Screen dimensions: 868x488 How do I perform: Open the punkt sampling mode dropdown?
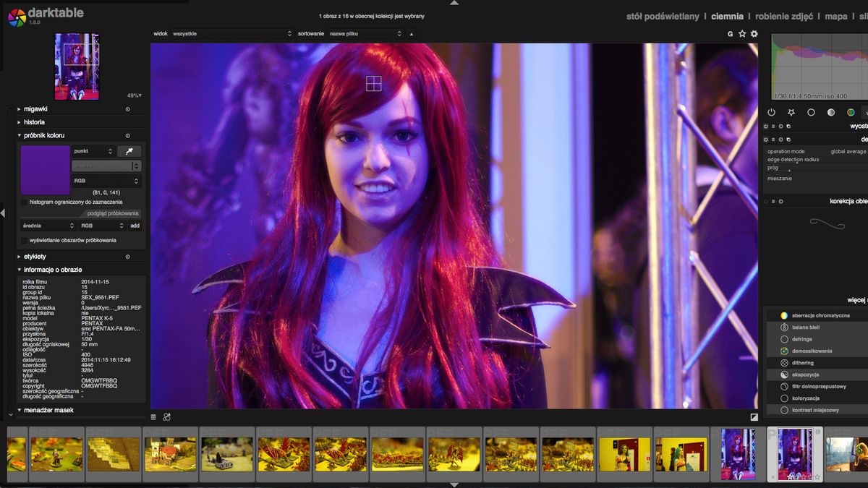coord(93,151)
